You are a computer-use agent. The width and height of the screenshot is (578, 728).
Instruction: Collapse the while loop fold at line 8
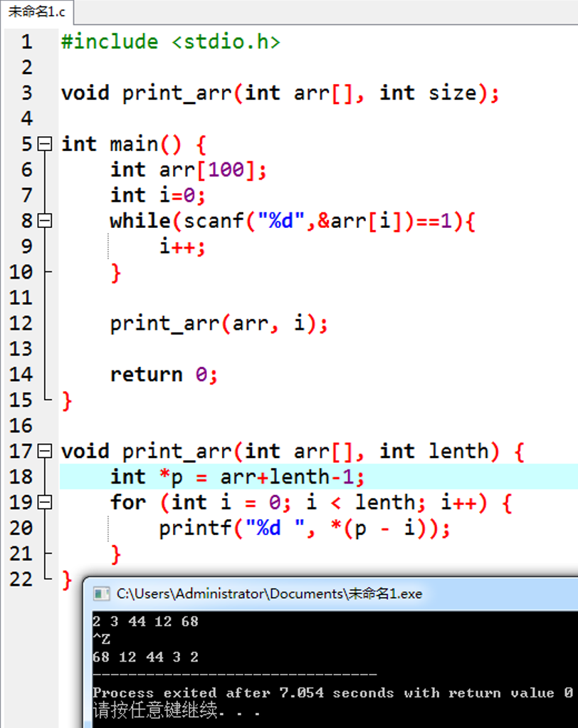click(x=45, y=221)
